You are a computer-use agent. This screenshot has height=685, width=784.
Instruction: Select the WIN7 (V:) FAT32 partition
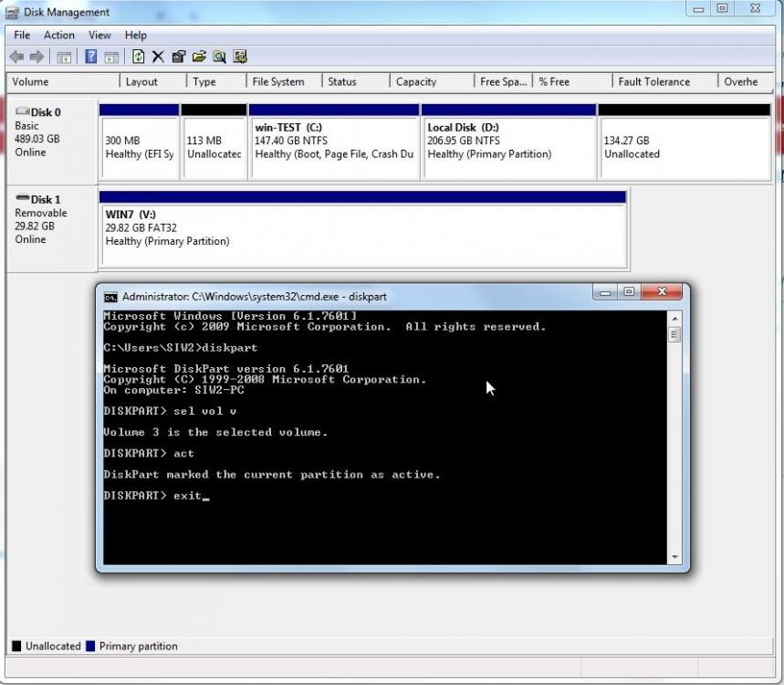[362, 228]
